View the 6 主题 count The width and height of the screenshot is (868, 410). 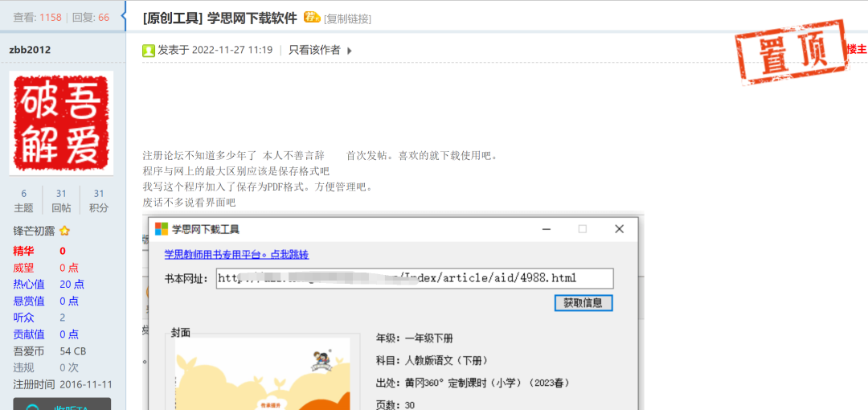click(x=24, y=200)
